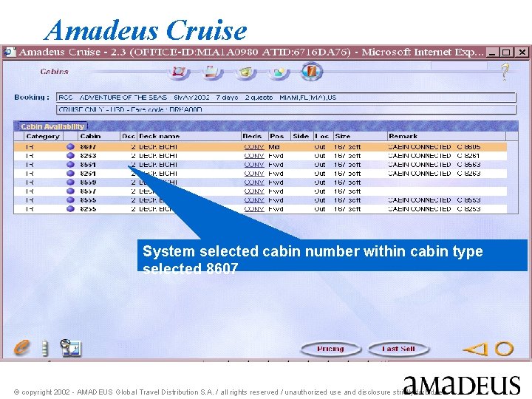Sort by the Side column header
Screen dimensions: 532x399
pyautogui.click(x=301, y=136)
